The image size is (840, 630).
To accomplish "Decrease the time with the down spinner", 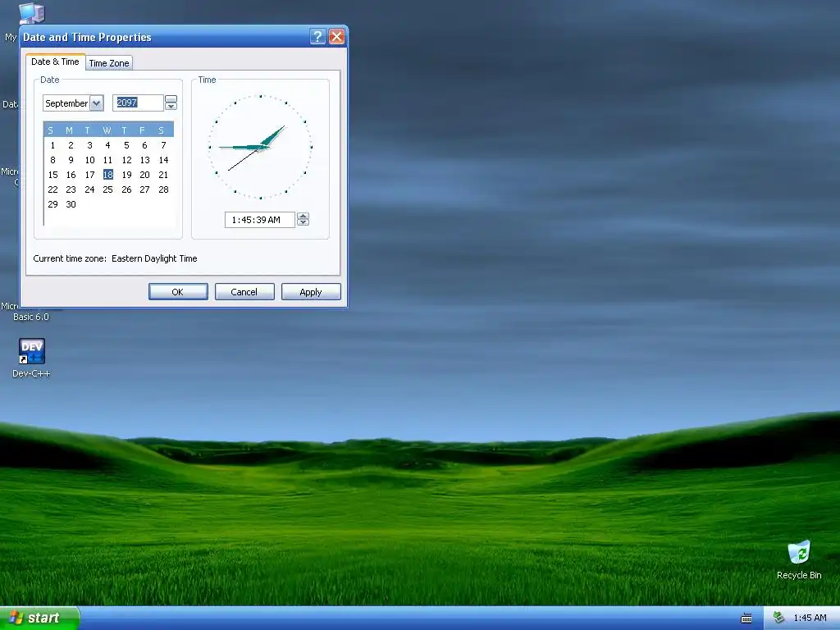I will click(303, 222).
